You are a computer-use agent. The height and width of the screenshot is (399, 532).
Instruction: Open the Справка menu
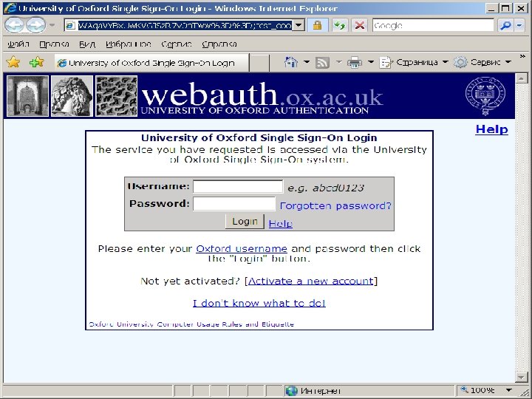(x=219, y=44)
